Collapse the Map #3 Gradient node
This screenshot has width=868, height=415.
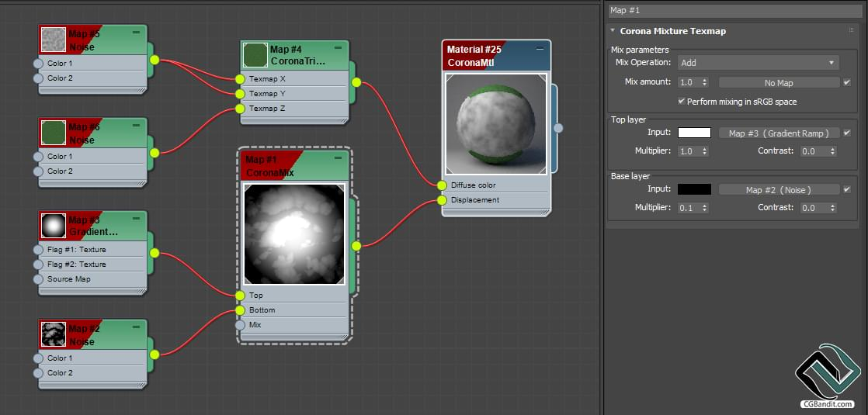[136, 219]
